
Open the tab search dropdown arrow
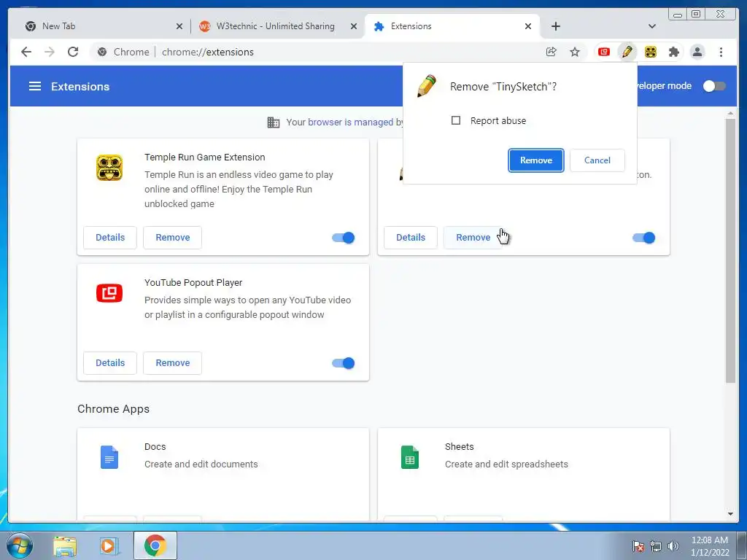tap(652, 26)
